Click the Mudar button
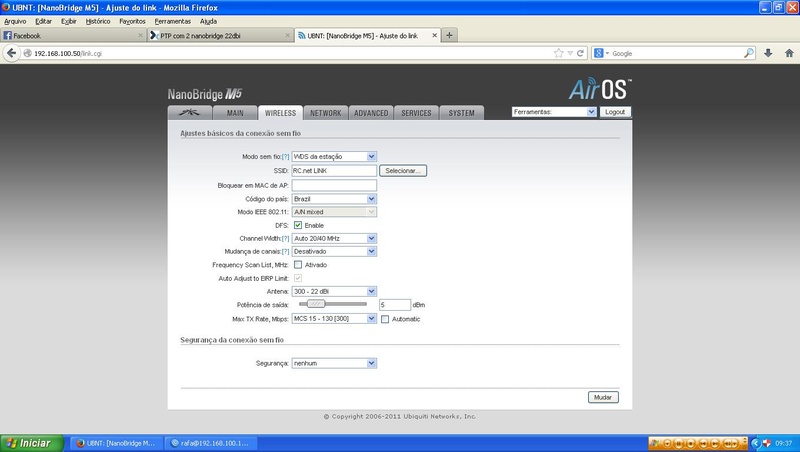This screenshot has width=800, height=452. (x=603, y=397)
